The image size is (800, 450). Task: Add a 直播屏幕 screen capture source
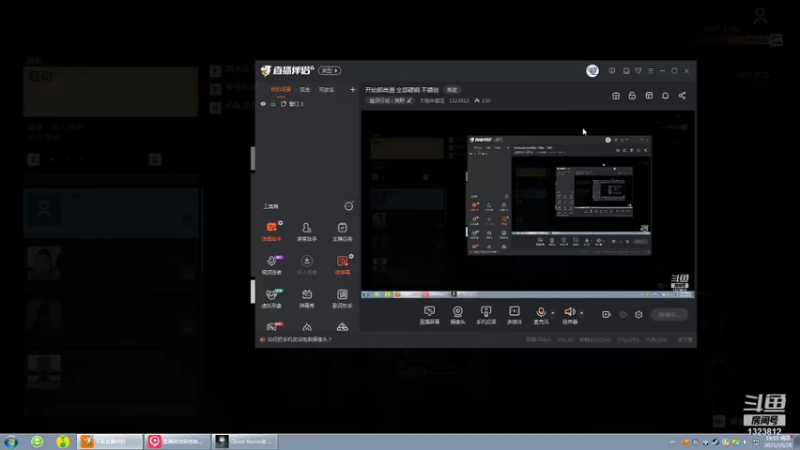coord(430,315)
